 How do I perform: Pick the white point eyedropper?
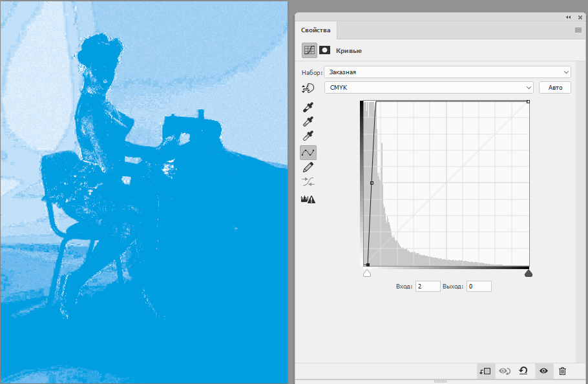(308, 136)
